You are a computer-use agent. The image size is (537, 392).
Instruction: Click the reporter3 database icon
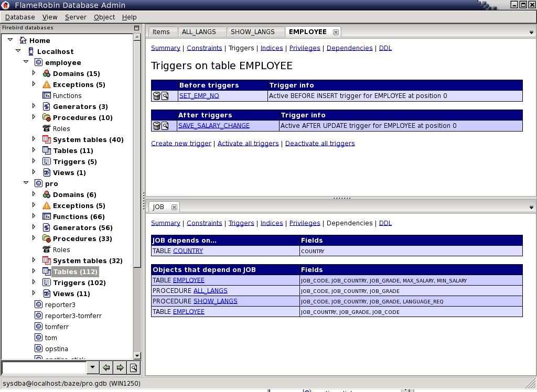click(39, 304)
